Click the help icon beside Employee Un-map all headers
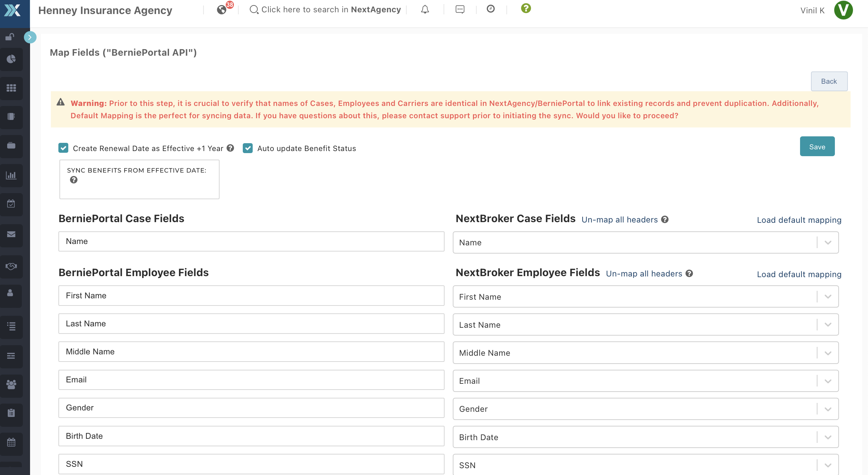The image size is (868, 475). pyautogui.click(x=689, y=273)
